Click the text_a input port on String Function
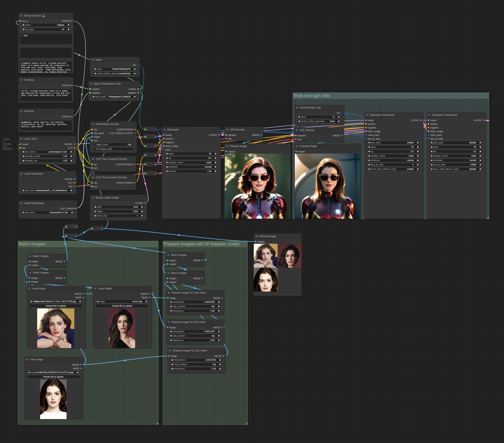 20,21
